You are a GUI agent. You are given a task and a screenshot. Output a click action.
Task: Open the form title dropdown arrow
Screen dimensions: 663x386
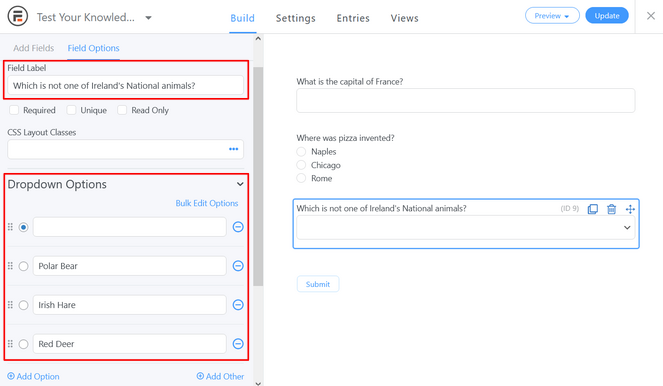click(148, 18)
